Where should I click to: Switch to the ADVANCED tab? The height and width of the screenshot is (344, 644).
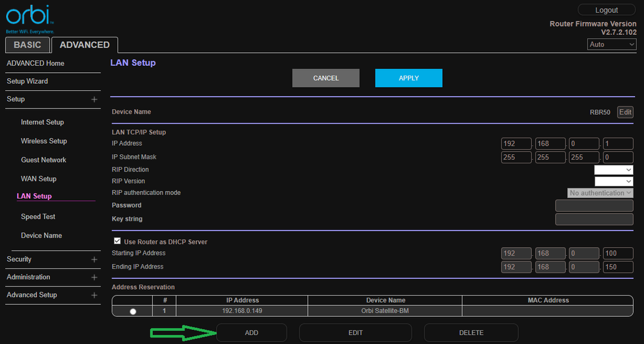tap(85, 45)
